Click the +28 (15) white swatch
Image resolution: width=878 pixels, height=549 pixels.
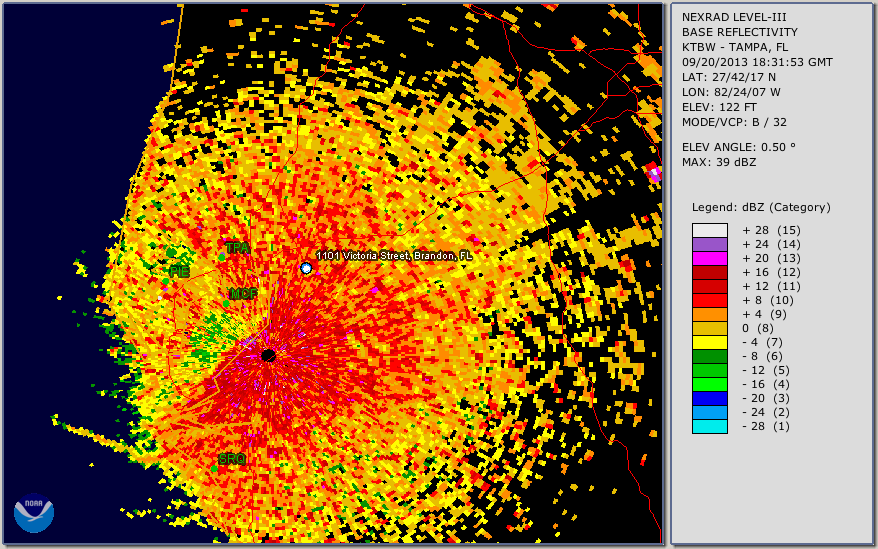pos(709,230)
